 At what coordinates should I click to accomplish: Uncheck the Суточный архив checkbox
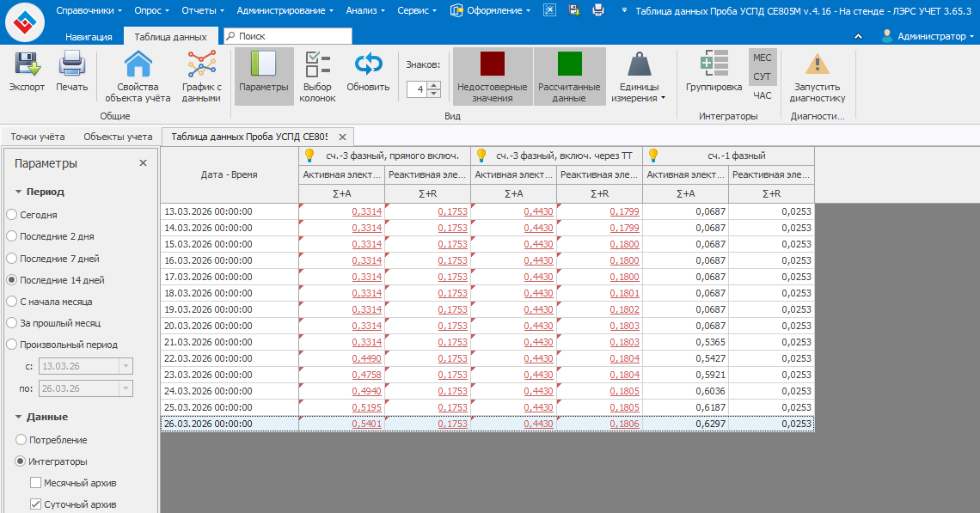click(36, 504)
